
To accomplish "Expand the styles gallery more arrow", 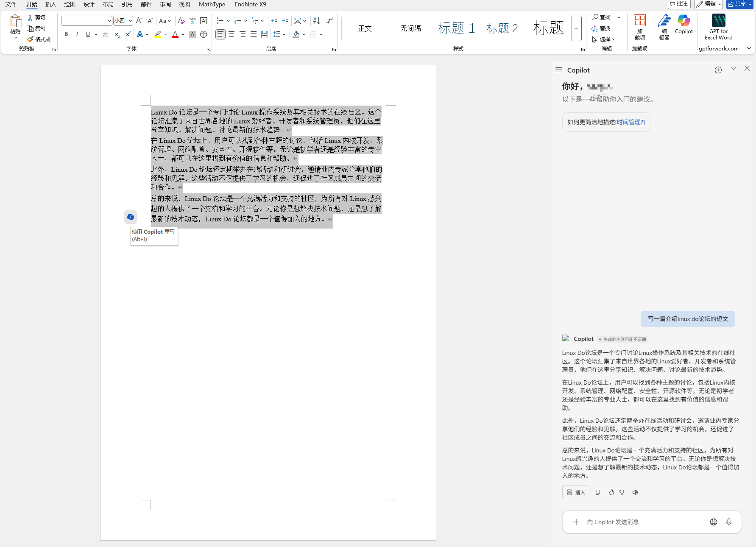I will click(576, 28).
